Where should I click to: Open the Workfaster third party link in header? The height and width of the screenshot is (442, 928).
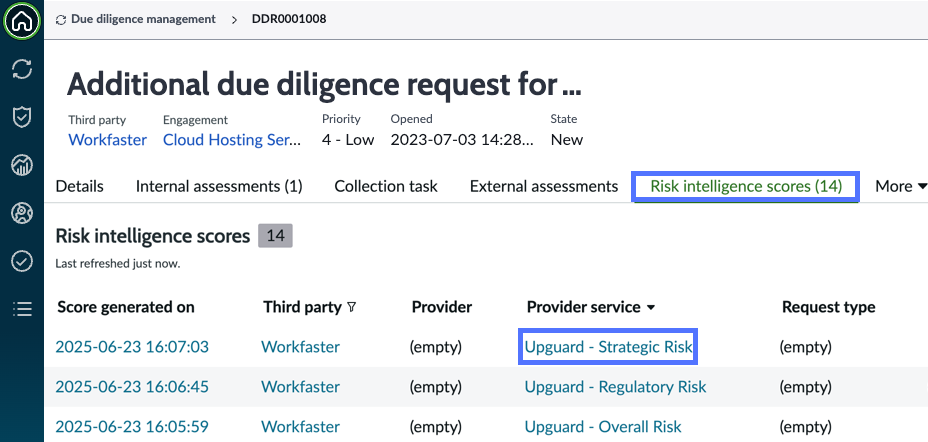point(108,140)
